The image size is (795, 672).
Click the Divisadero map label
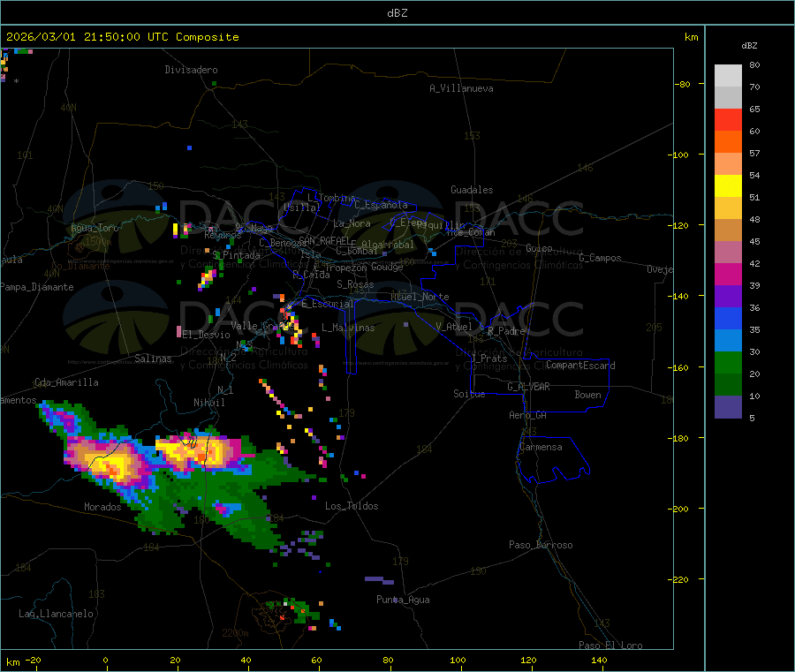click(191, 70)
